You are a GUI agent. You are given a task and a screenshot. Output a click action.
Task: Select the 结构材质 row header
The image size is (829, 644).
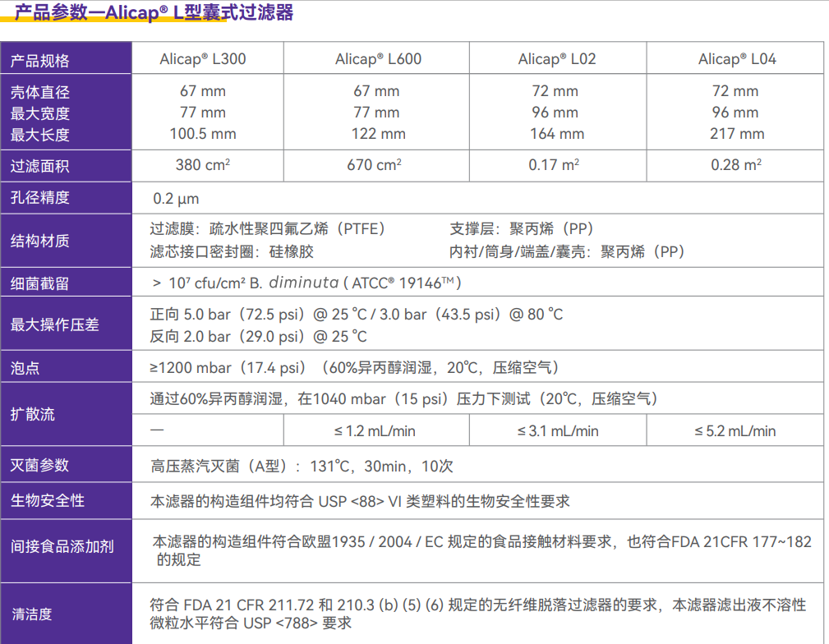coord(40,241)
